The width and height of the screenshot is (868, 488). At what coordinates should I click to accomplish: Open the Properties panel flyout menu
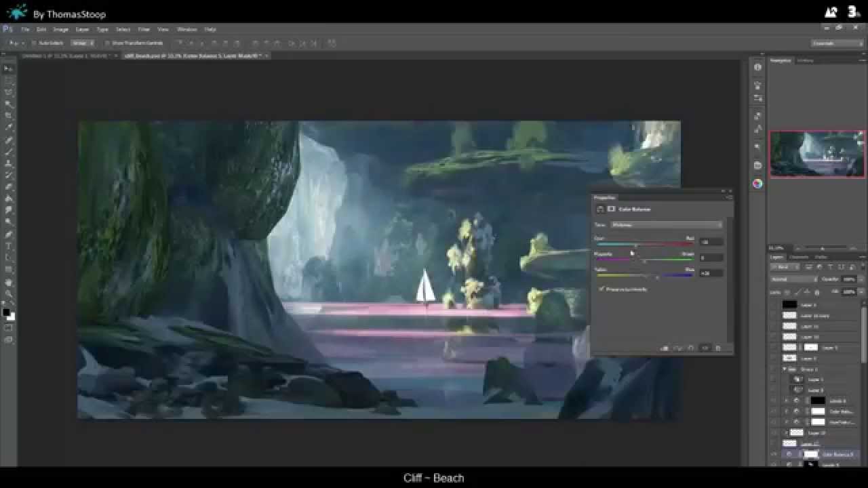728,198
